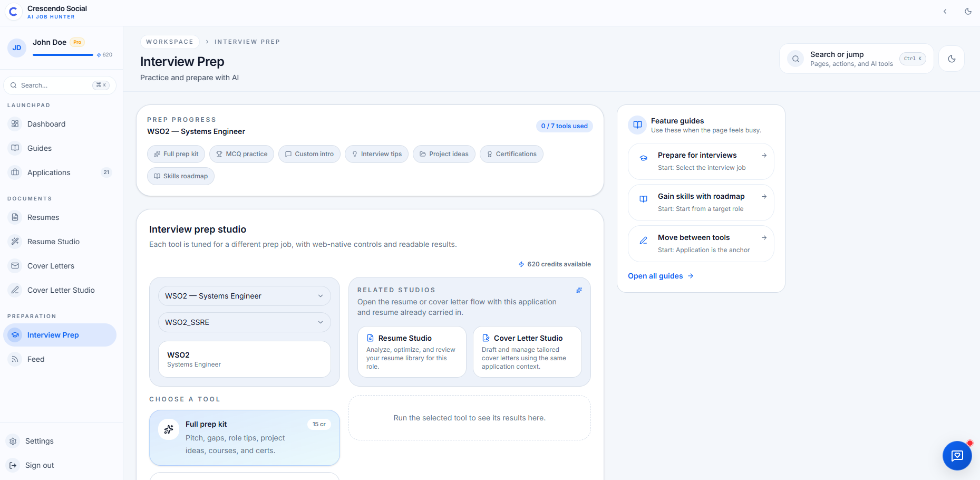The width and height of the screenshot is (980, 480).
Task: Open the Cover Letter Studio related card
Action: pyautogui.click(x=527, y=352)
